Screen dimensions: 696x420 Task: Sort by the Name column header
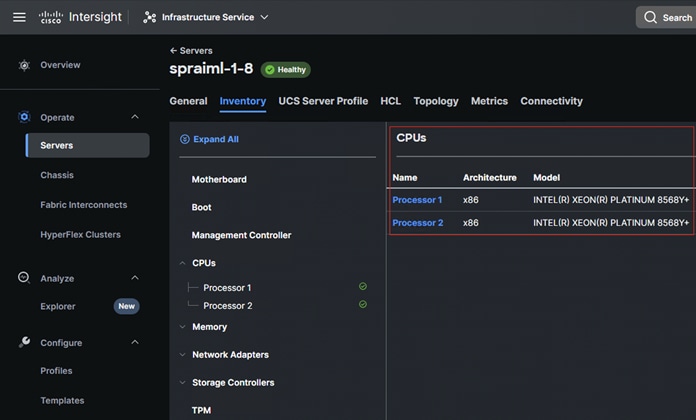tap(405, 178)
